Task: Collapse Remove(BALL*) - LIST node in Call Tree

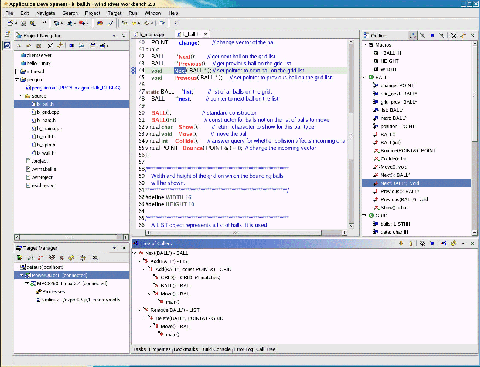Action: tap(140, 310)
